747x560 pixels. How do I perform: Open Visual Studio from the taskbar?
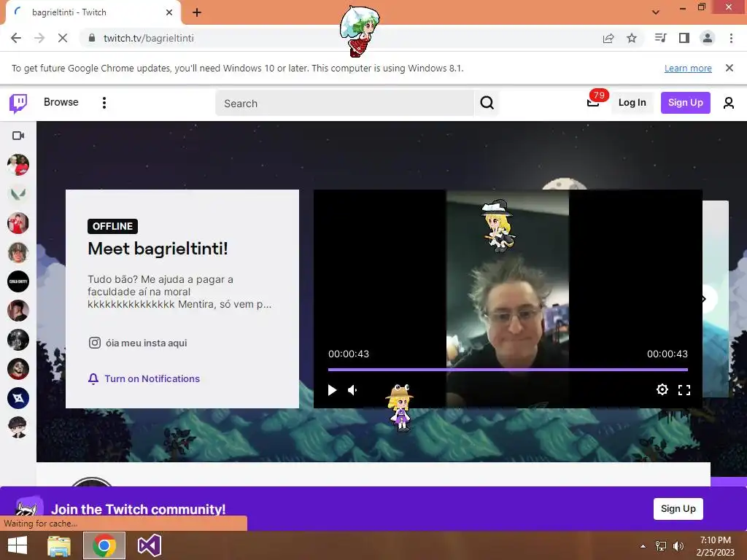[x=149, y=545]
